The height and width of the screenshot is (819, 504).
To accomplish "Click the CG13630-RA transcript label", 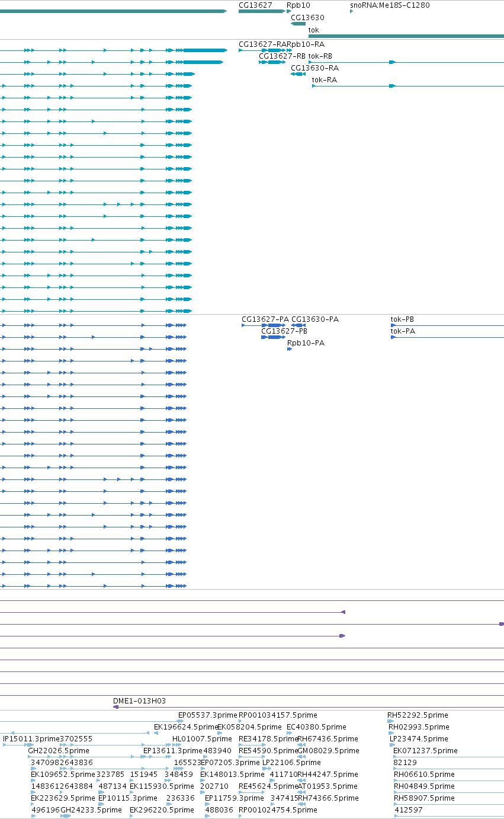I will click(x=314, y=68).
